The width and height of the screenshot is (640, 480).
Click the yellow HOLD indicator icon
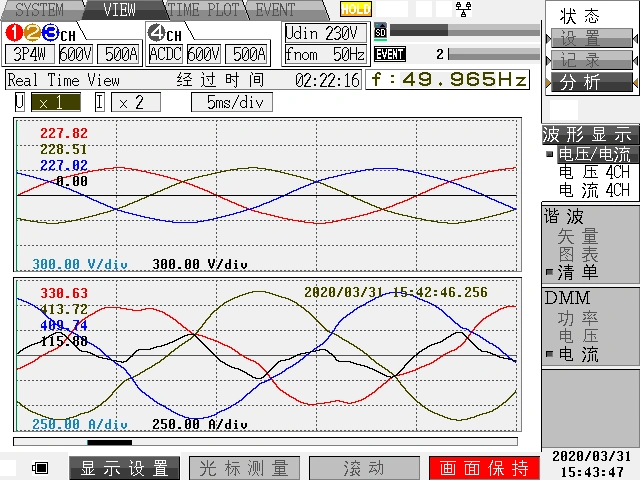355,9
